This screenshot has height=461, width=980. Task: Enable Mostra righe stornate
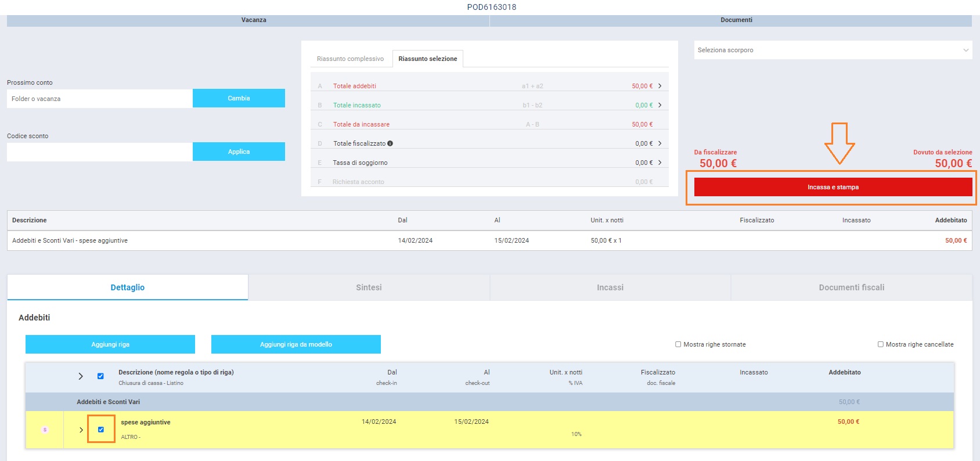point(678,344)
